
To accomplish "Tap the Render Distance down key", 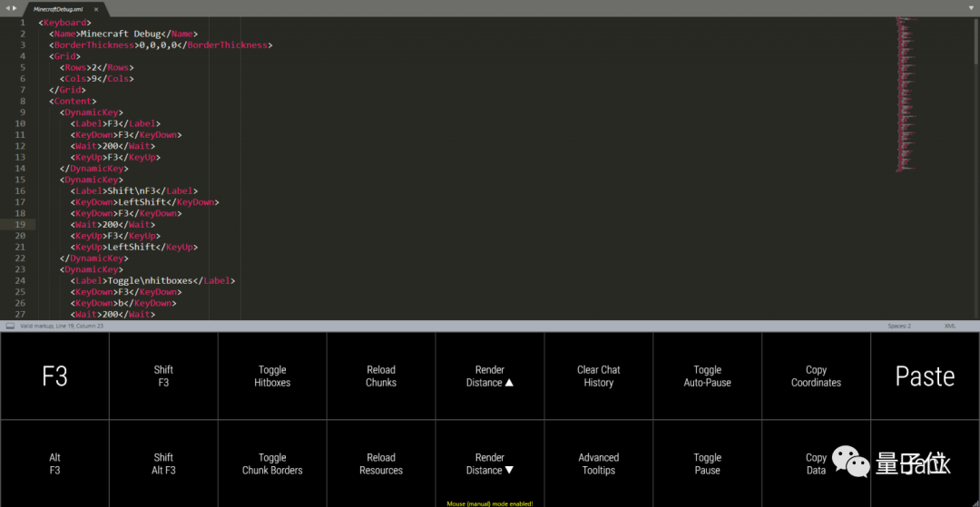I will [x=489, y=463].
